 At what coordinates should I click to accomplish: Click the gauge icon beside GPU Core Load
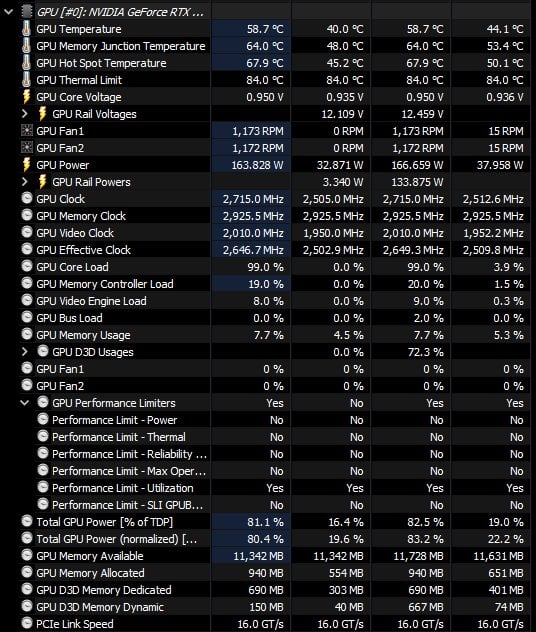27,266
